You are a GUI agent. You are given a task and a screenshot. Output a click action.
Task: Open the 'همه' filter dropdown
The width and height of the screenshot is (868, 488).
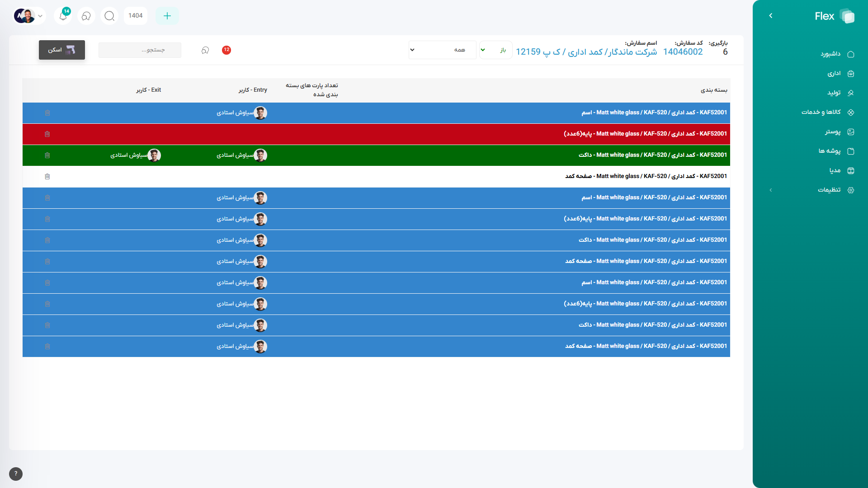pos(442,50)
